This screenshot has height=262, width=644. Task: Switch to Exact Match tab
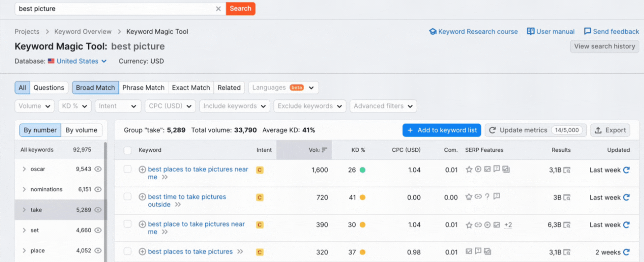[x=191, y=88]
